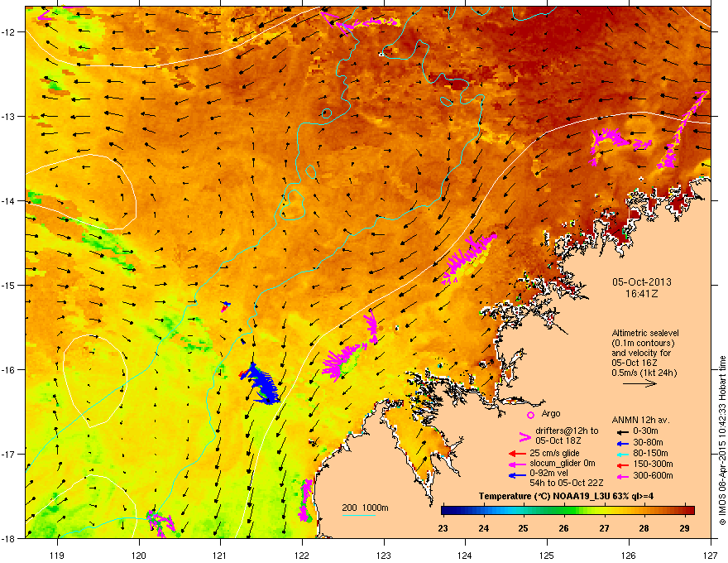The width and height of the screenshot is (728, 563).
Task: Click the 05-Oct 16Z text
Action: click(635, 363)
